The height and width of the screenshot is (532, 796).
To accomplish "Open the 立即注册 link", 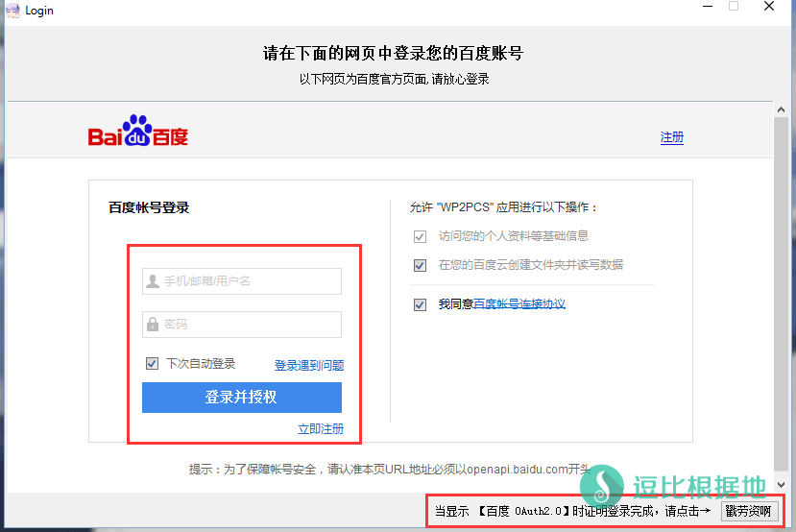I will (x=321, y=429).
